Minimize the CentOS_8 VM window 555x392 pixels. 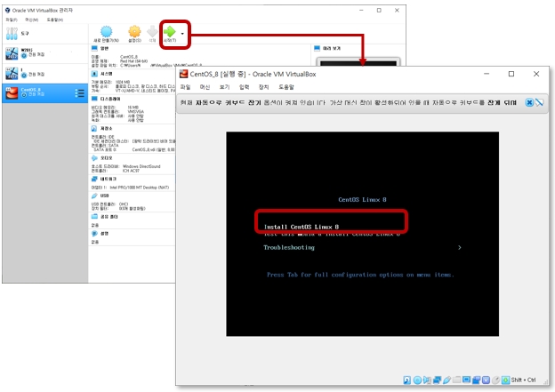click(x=487, y=74)
